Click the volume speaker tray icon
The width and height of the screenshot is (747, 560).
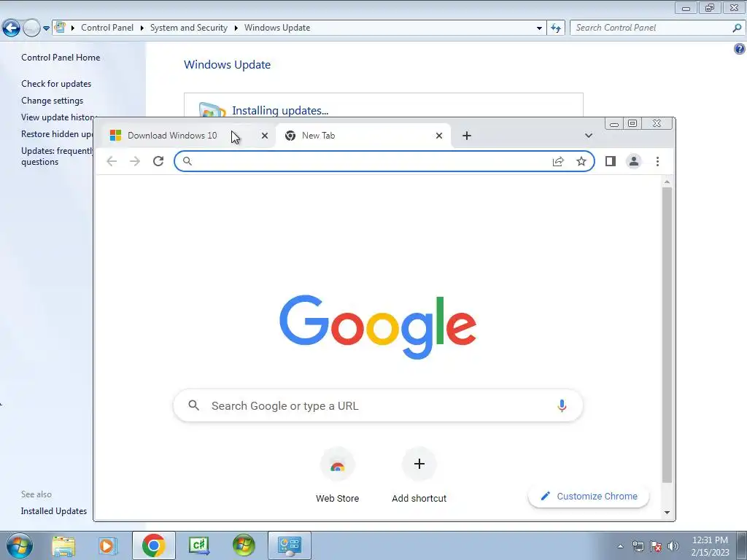tap(673, 546)
